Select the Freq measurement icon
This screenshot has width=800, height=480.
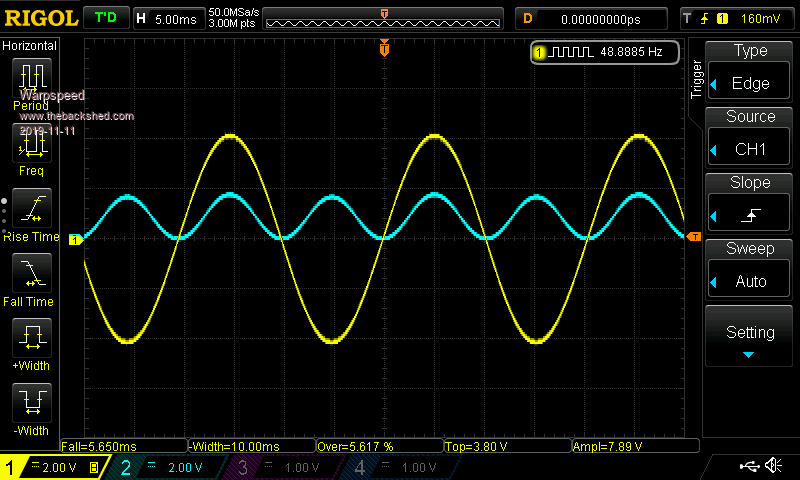pos(32,144)
